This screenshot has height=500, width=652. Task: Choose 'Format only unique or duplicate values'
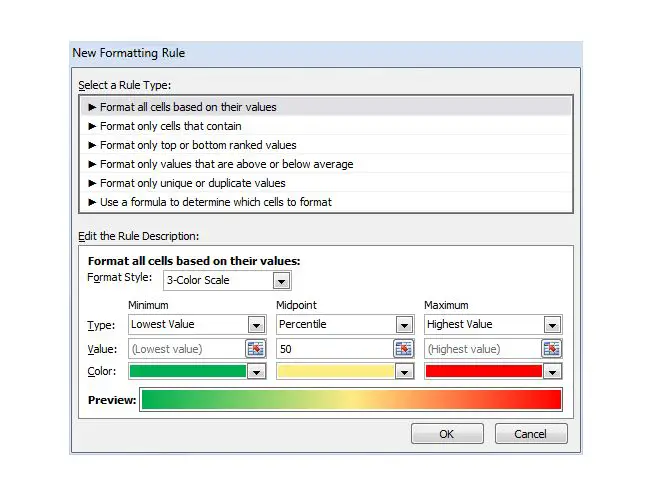point(326,183)
